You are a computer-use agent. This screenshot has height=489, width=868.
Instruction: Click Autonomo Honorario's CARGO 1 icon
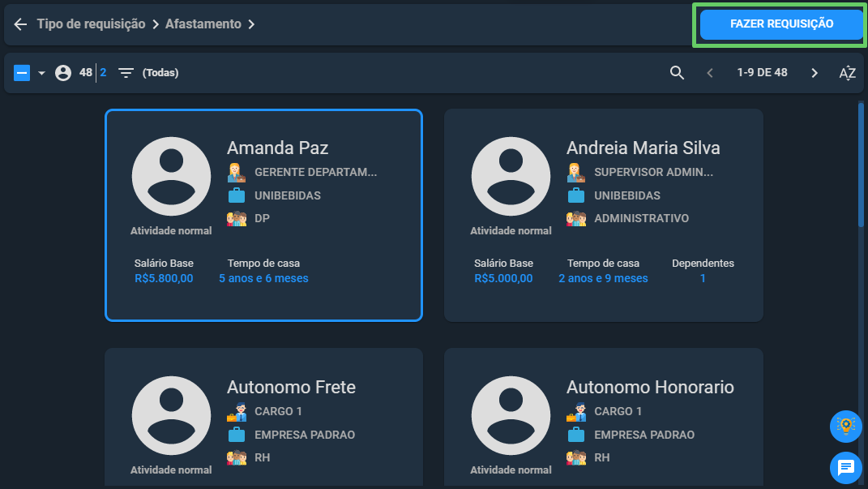click(x=576, y=411)
